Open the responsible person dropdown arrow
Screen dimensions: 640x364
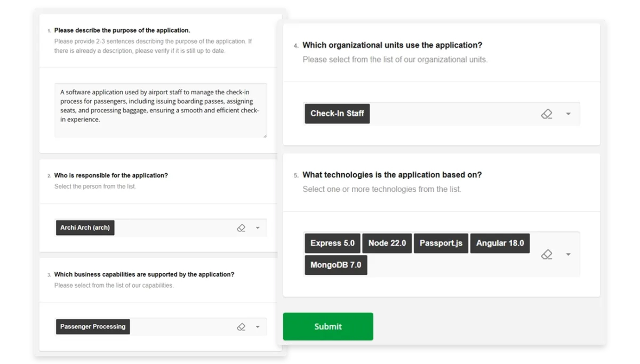pos(258,228)
